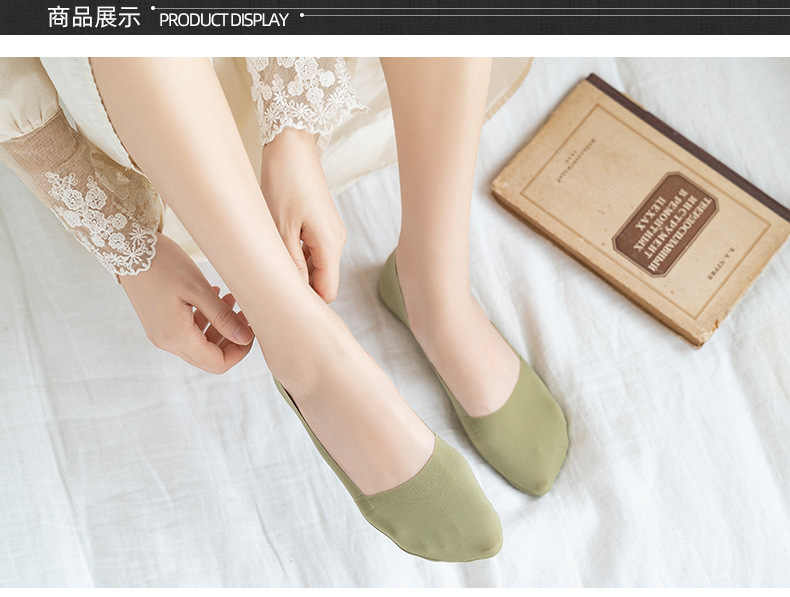Click the product photo of green socks

[x=395, y=322]
